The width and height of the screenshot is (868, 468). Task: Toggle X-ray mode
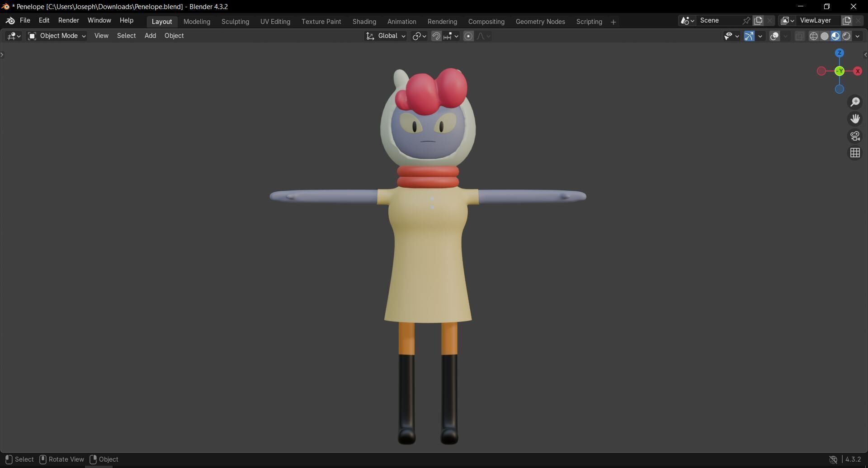coord(799,36)
